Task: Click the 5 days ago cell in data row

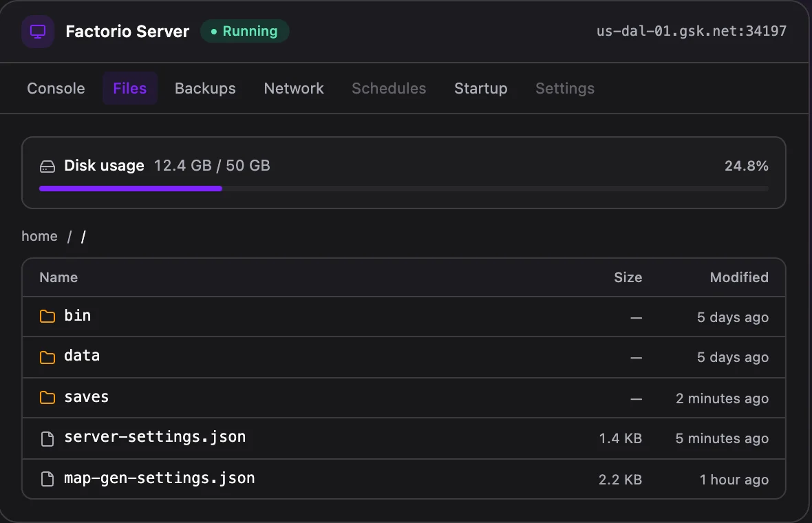Action: point(733,357)
